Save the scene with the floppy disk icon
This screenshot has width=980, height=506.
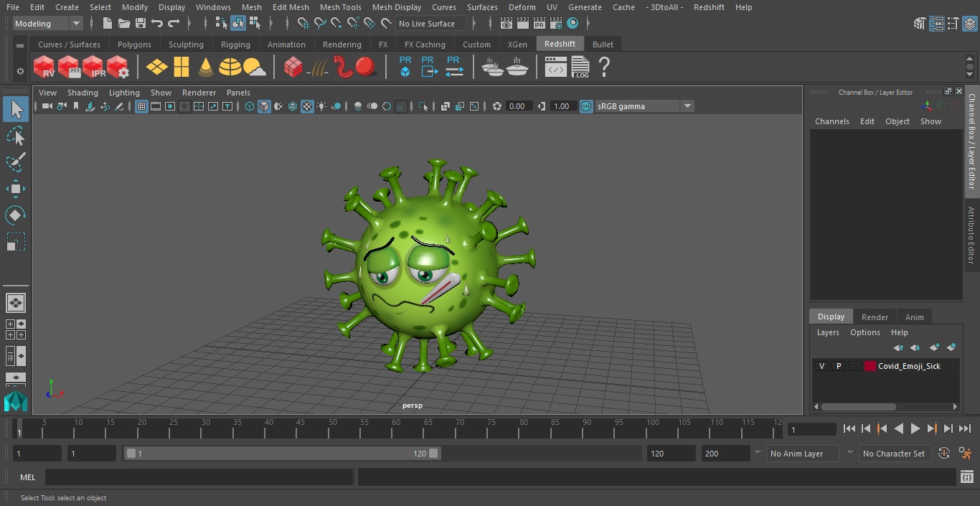pyautogui.click(x=141, y=24)
